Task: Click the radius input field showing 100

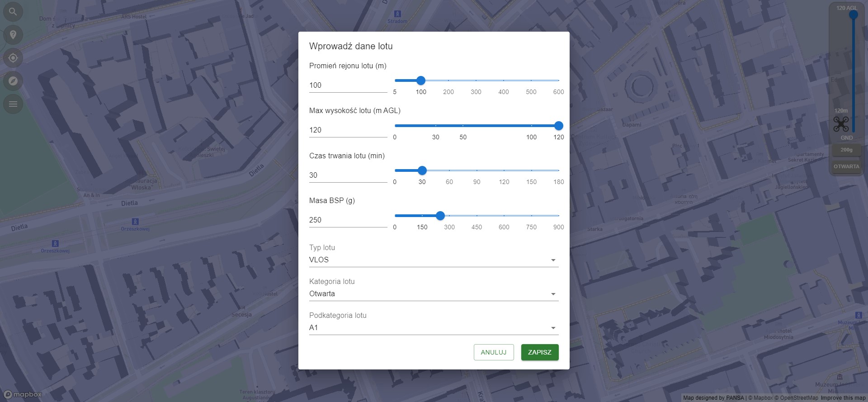Action: tap(348, 85)
